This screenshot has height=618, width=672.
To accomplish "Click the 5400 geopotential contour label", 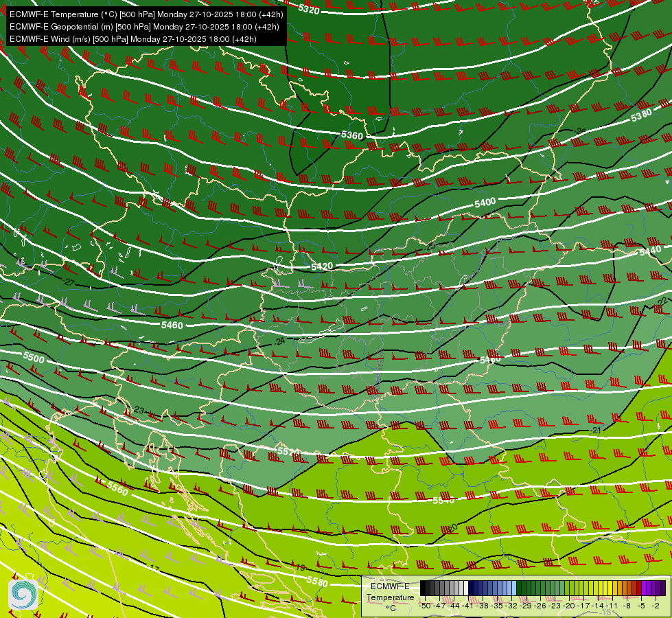I will (485, 203).
